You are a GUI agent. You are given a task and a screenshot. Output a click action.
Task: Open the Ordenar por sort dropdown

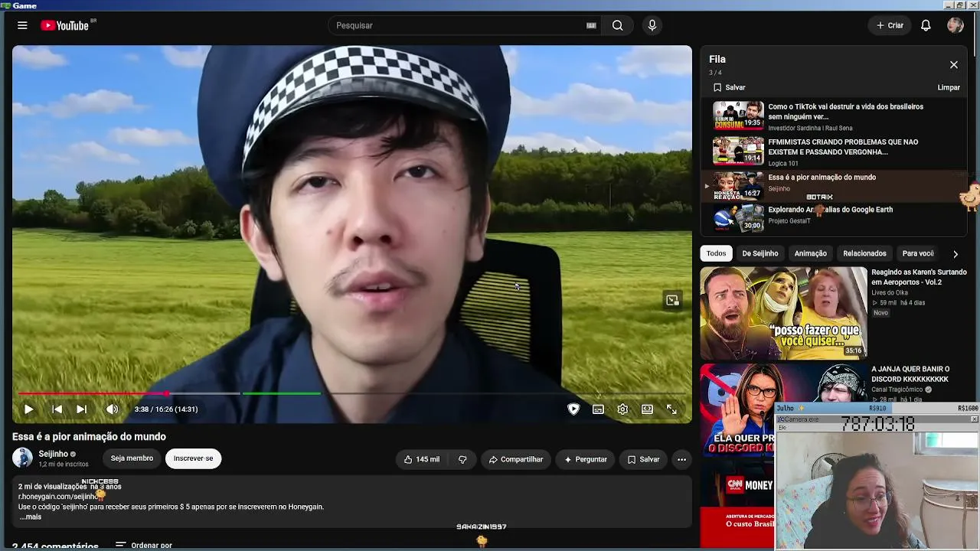pos(144,546)
